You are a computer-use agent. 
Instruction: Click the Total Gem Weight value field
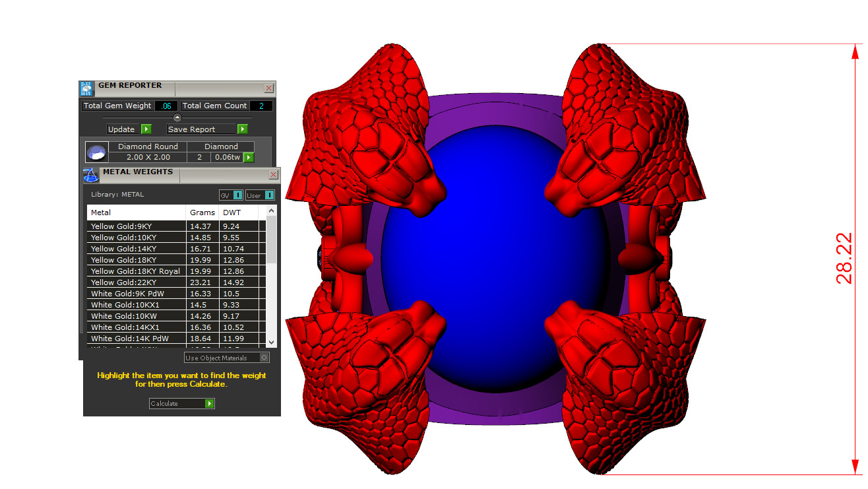click(166, 106)
